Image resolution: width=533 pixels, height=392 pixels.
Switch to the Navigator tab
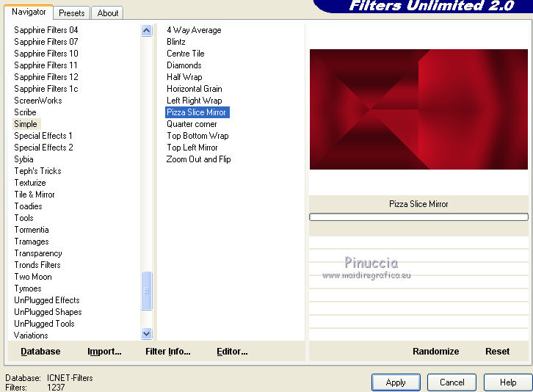29,12
